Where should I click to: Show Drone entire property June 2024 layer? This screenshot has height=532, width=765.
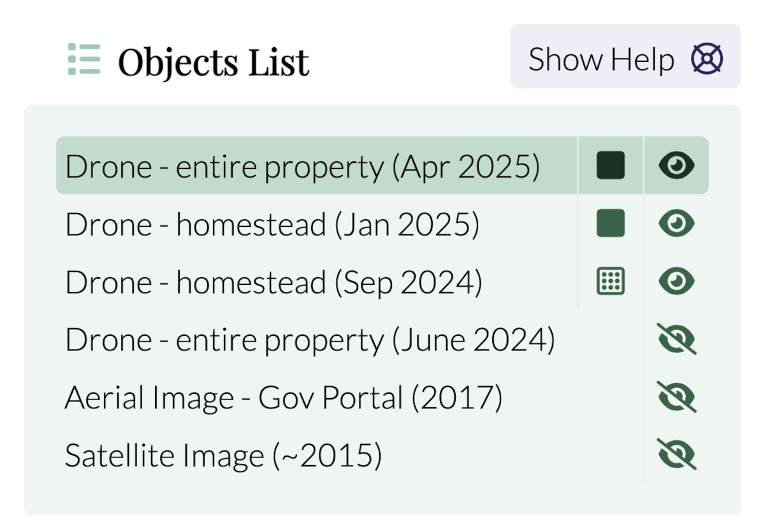(x=676, y=339)
